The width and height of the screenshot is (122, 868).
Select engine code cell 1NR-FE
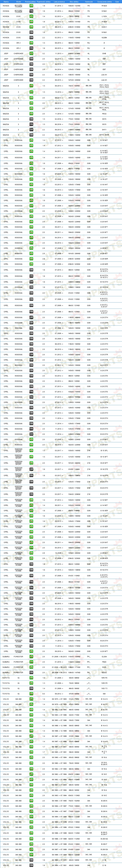coord(104,683)
